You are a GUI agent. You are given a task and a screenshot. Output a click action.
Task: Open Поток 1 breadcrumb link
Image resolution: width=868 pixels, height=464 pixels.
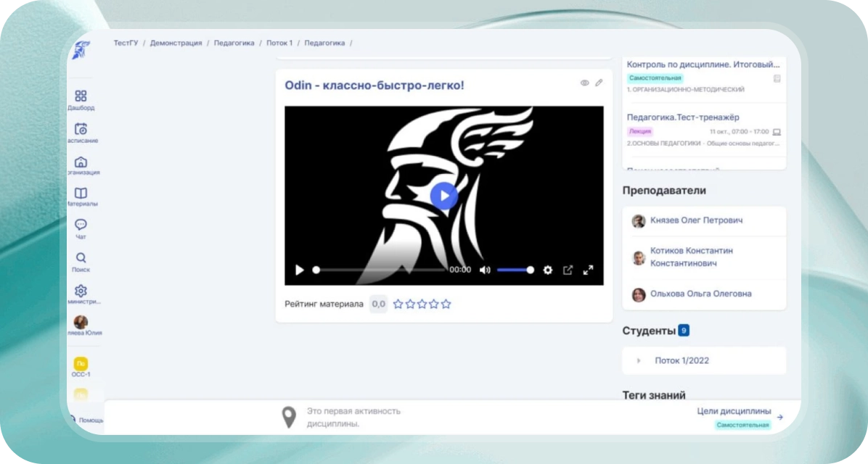coord(279,43)
